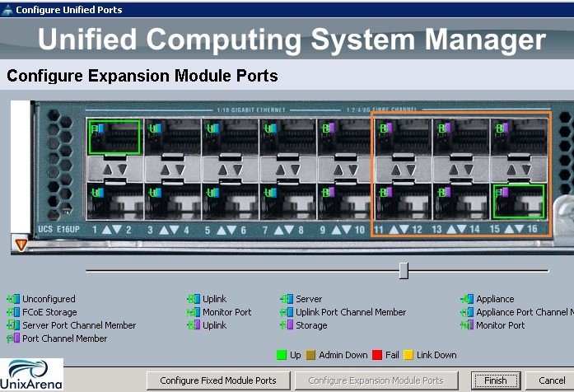Select port 6 on the E16UP module
The height and width of the screenshot is (392, 574).
(x=231, y=201)
